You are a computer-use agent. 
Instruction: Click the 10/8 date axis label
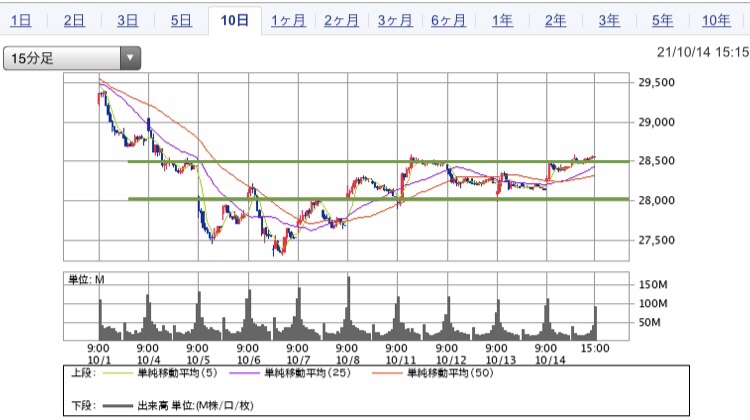tap(348, 360)
